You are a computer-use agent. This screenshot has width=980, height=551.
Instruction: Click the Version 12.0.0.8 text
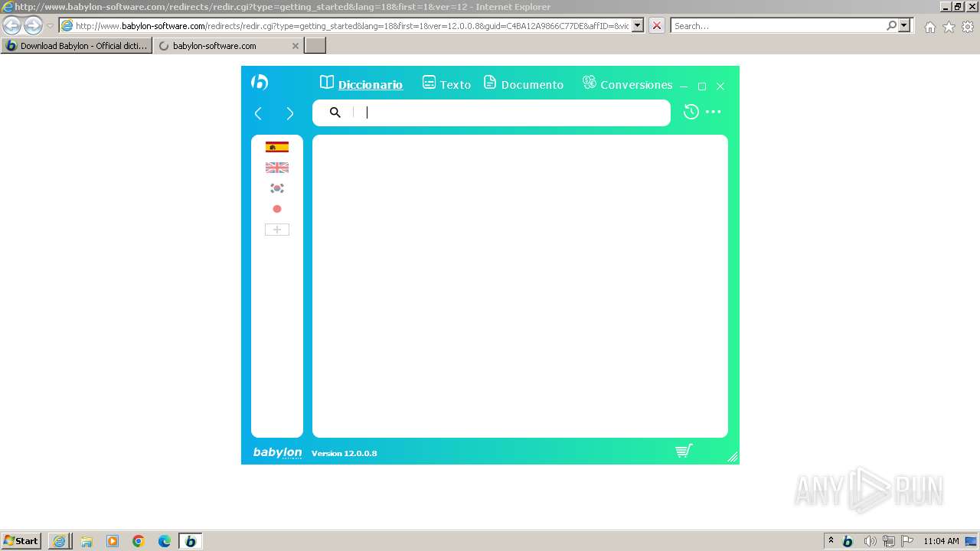(x=344, y=453)
